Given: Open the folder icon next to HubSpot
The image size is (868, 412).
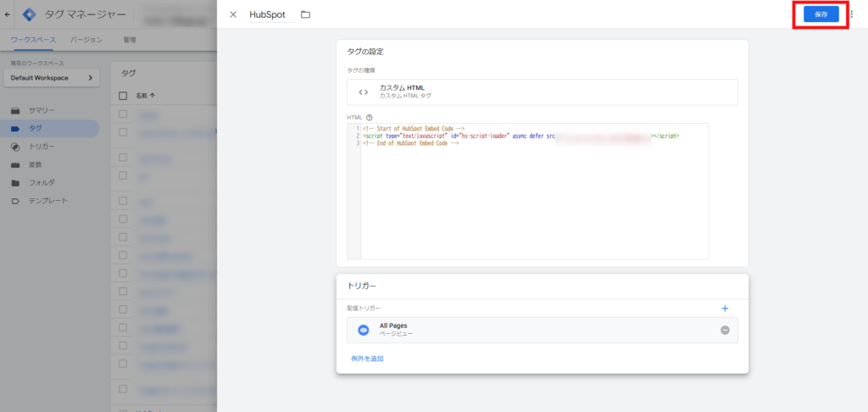Looking at the screenshot, I should [x=305, y=14].
